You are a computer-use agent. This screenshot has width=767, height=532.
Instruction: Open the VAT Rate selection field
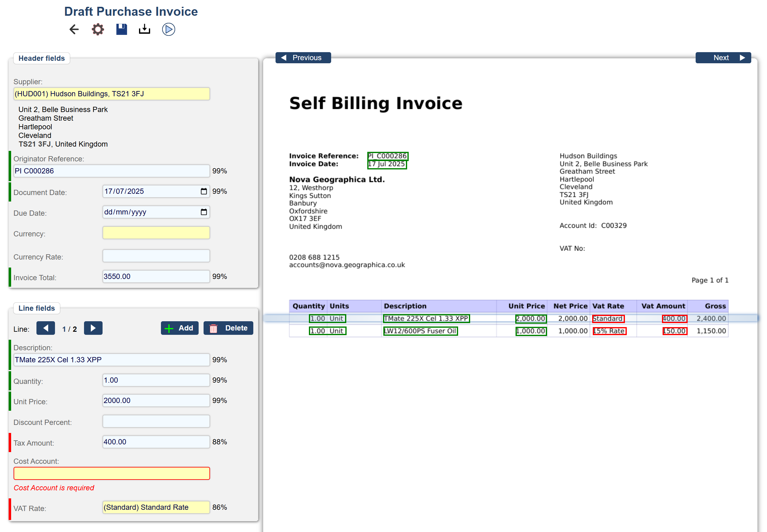156,507
